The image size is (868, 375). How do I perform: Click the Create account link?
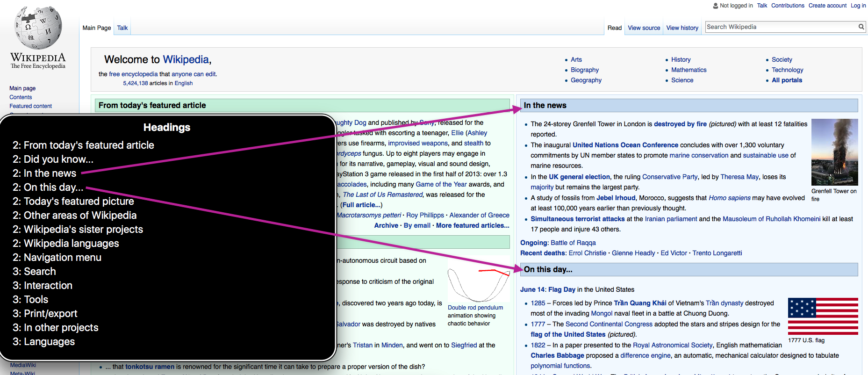coord(827,6)
